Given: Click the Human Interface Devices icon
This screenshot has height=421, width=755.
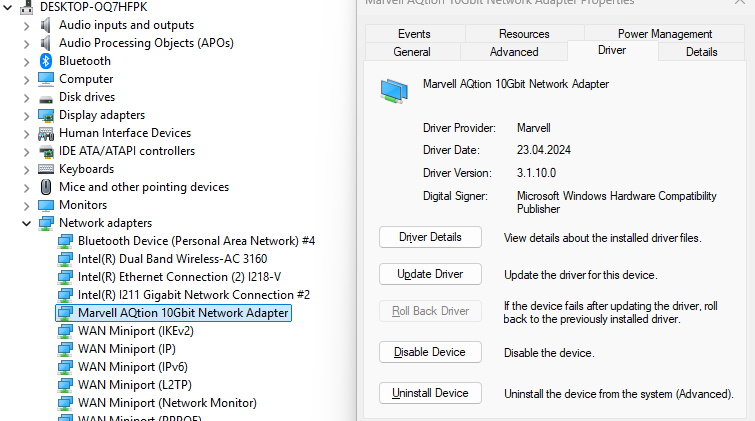Looking at the screenshot, I should [46, 133].
